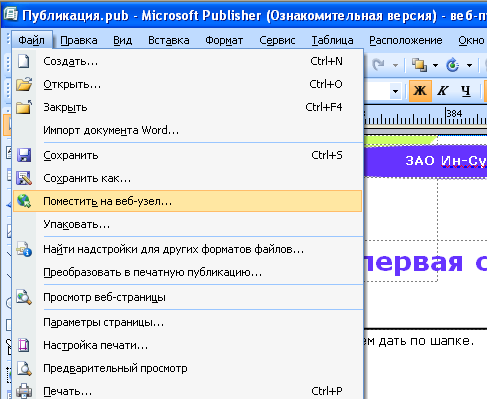The image size is (487, 399).
Task: Click the Publisher app icon in title bar
Action: point(11,14)
